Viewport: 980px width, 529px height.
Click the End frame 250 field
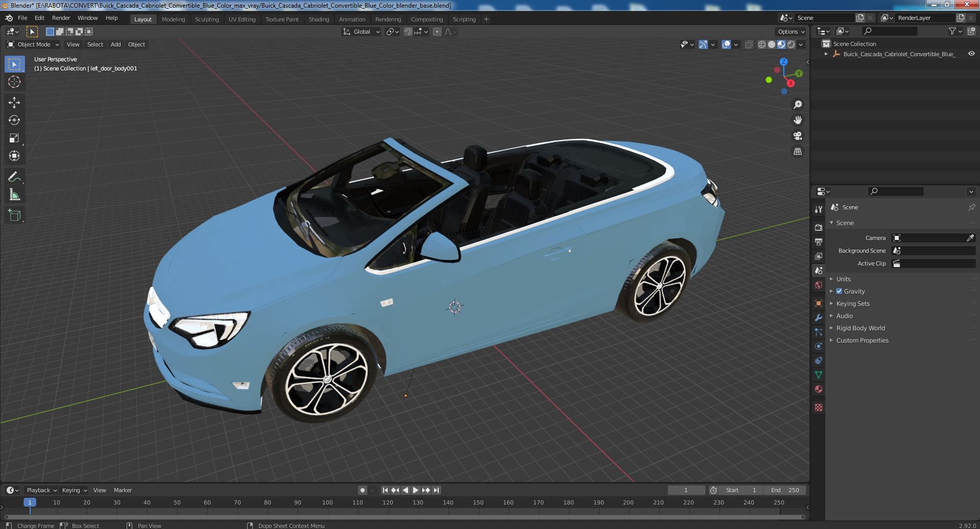tap(785, 490)
